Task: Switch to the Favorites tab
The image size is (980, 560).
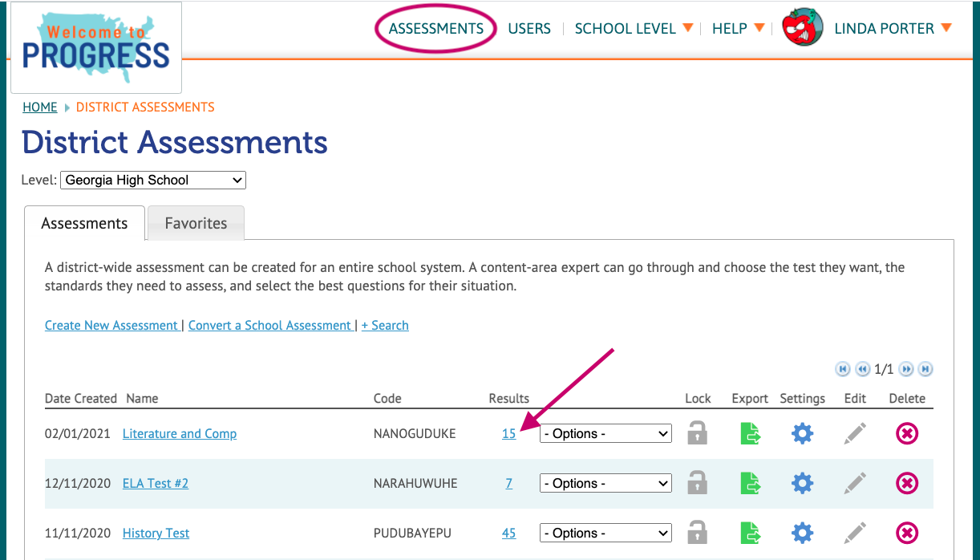Action: 196,223
